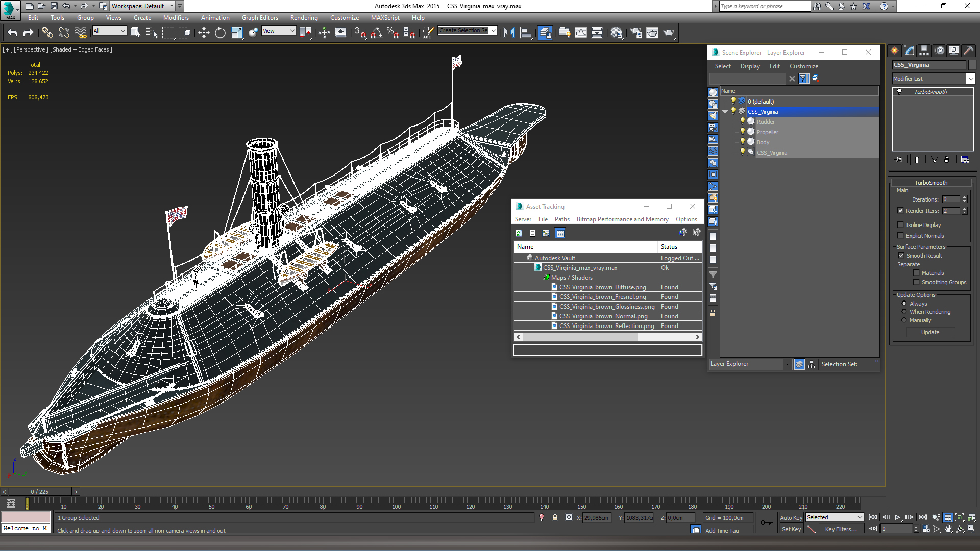Select the Always update radio button
Image resolution: width=980 pixels, height=551 pixels.
(904, 304)
